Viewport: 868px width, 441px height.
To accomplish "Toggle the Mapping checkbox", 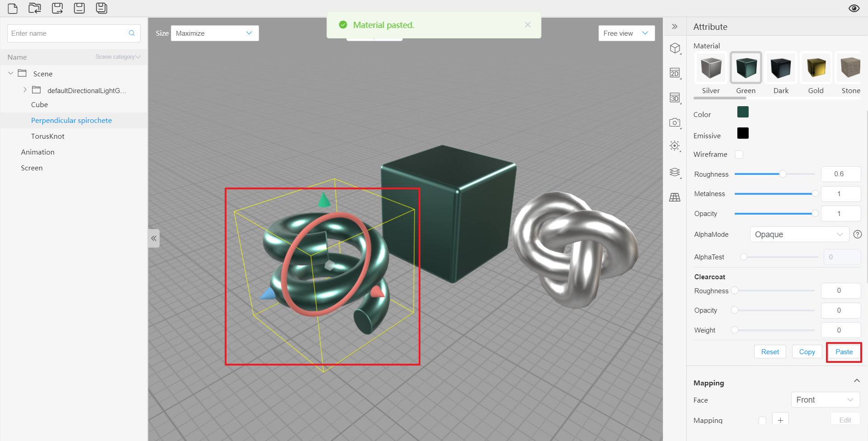I will [x=762, y=420].
